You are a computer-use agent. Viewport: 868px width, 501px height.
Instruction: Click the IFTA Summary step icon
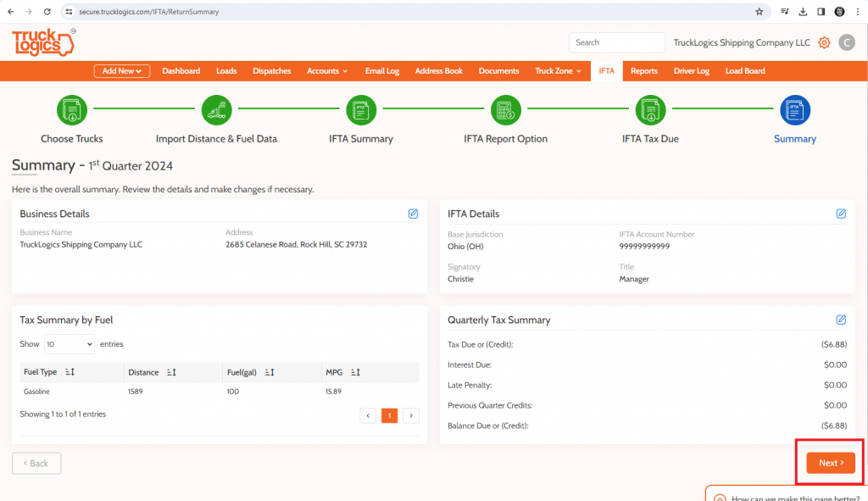361,110
